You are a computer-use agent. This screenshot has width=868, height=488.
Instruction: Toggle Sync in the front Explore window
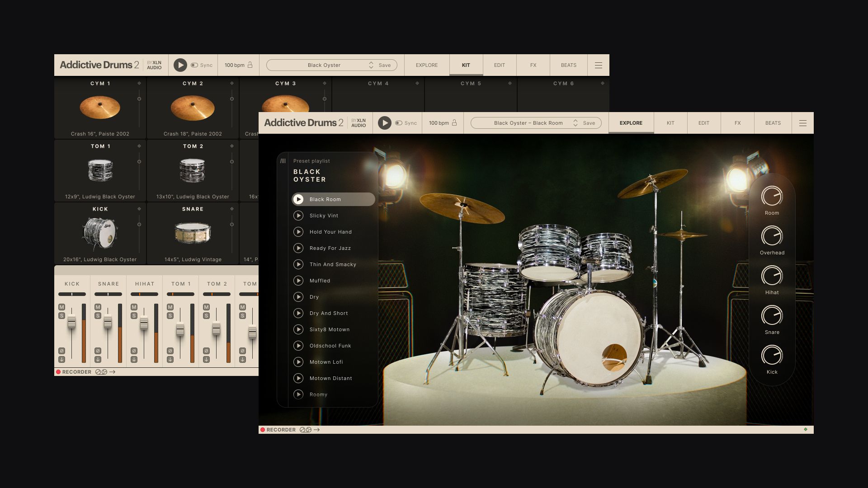click(399, 123)
